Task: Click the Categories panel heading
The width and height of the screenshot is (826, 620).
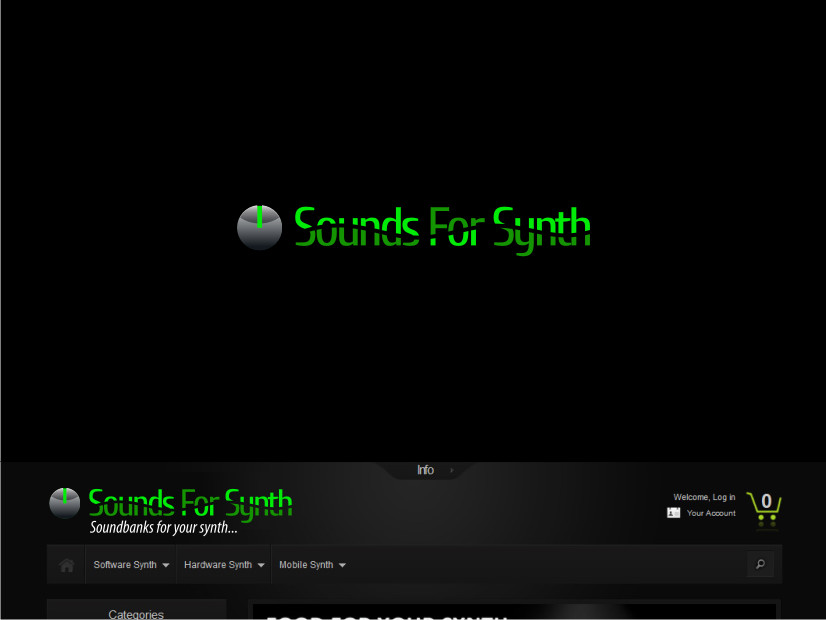Action: click(x=136, y=614)
